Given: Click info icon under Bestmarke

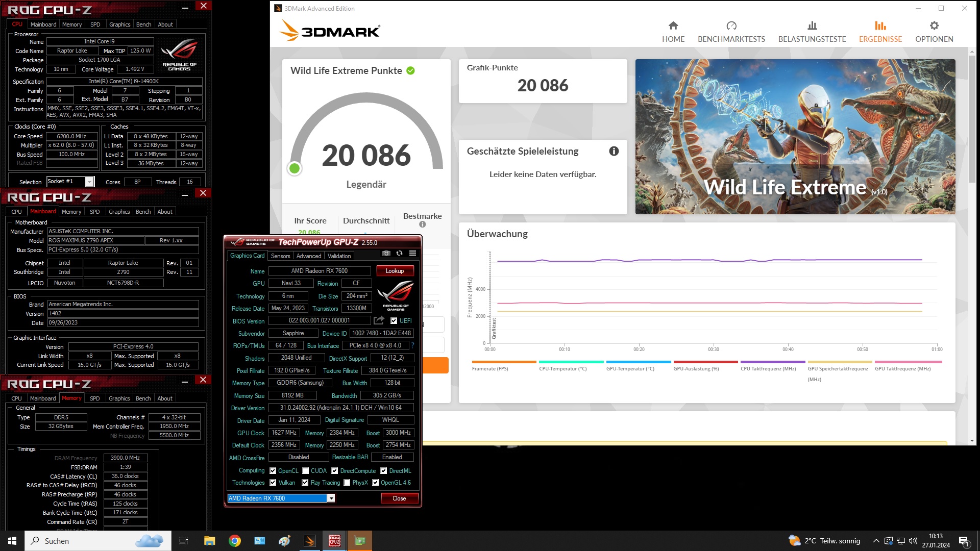Looking at the screenshot, I should (423, 224).
